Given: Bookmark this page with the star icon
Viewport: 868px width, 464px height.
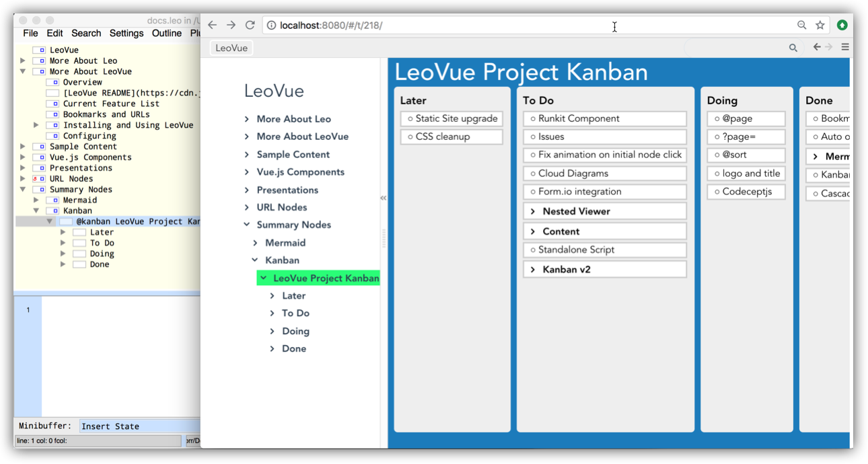Looking at the screenshot, I should (820, 25).
